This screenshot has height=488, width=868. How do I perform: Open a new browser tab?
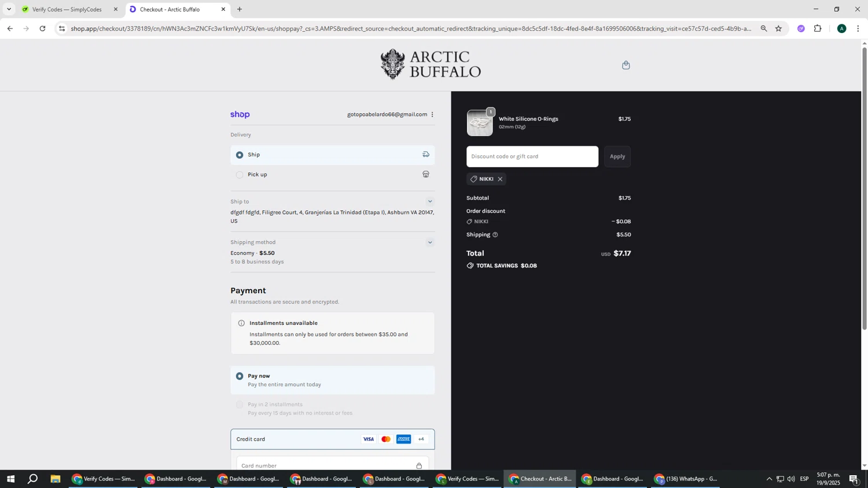click(x=240, y=9)
